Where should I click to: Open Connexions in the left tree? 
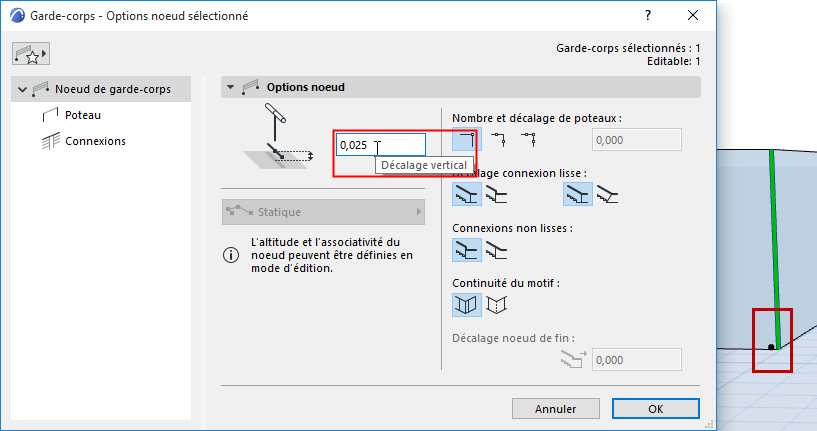click(95, 141)
